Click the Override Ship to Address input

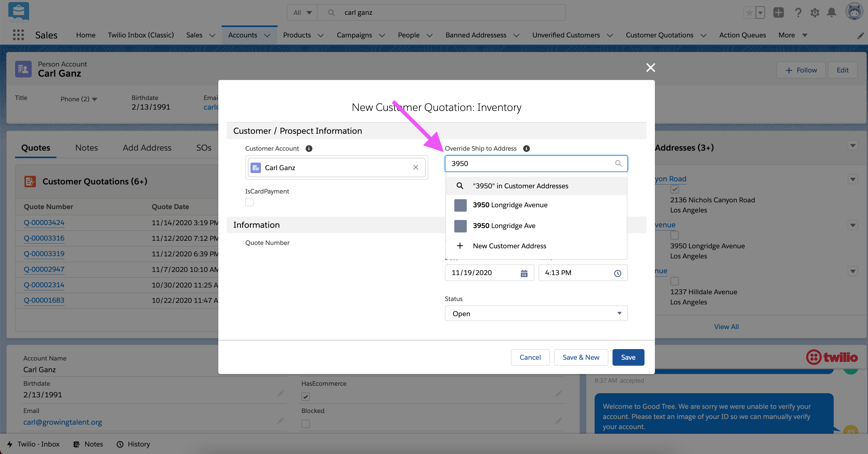click(x=536, y=163)
